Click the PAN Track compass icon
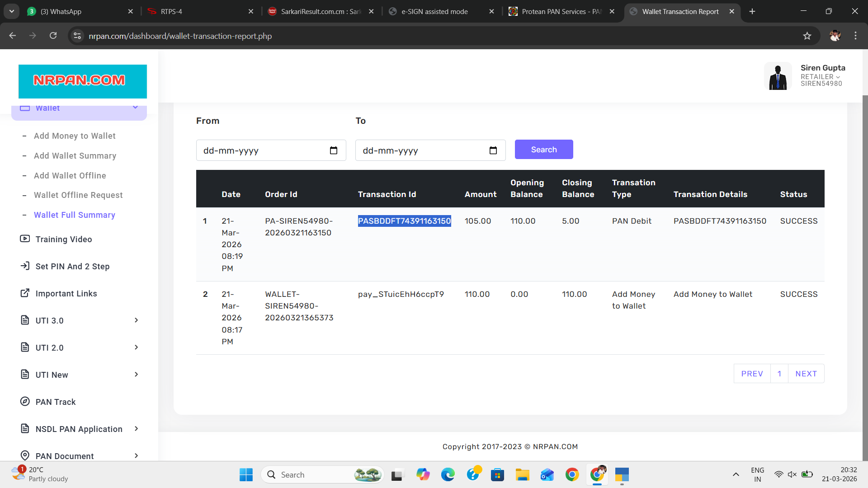 pyautogui.click(x=25, y=402)
